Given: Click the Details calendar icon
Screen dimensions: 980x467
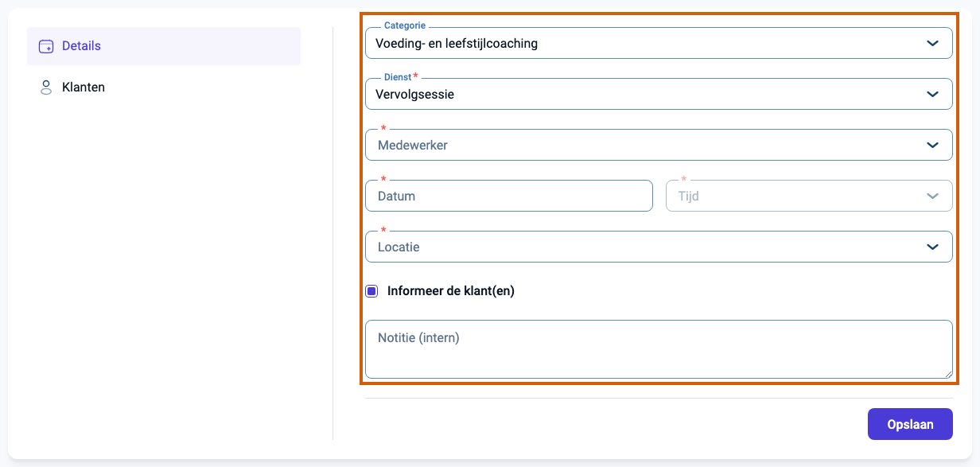Looking at the screenshot, I should pos(46,46).
